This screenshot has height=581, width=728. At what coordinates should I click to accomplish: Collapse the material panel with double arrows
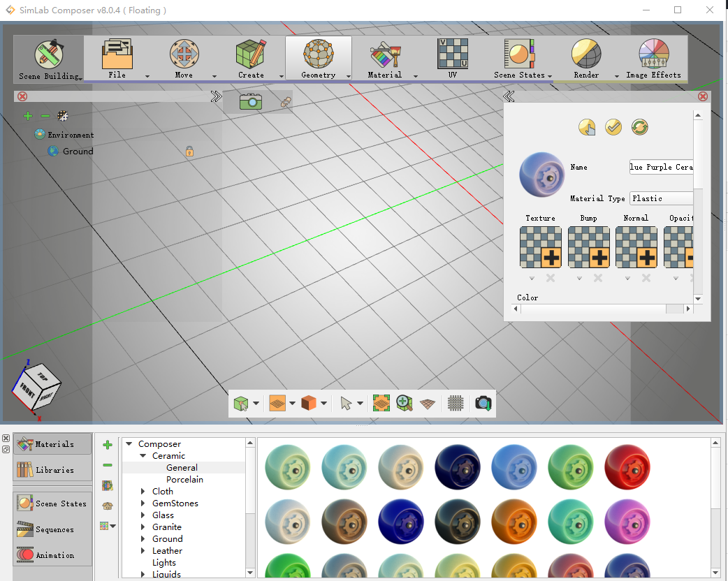pyautogui.click(x=509, y=96)
